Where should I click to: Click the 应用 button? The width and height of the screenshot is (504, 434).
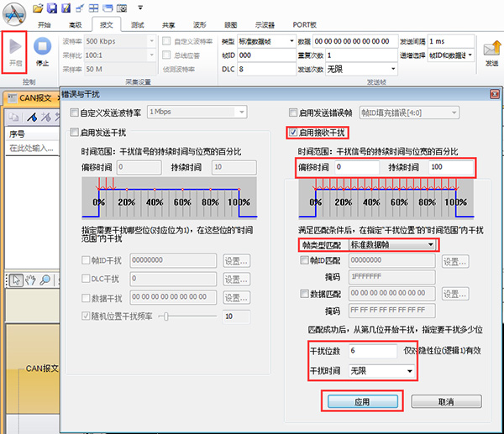click(x=361, y=402)
